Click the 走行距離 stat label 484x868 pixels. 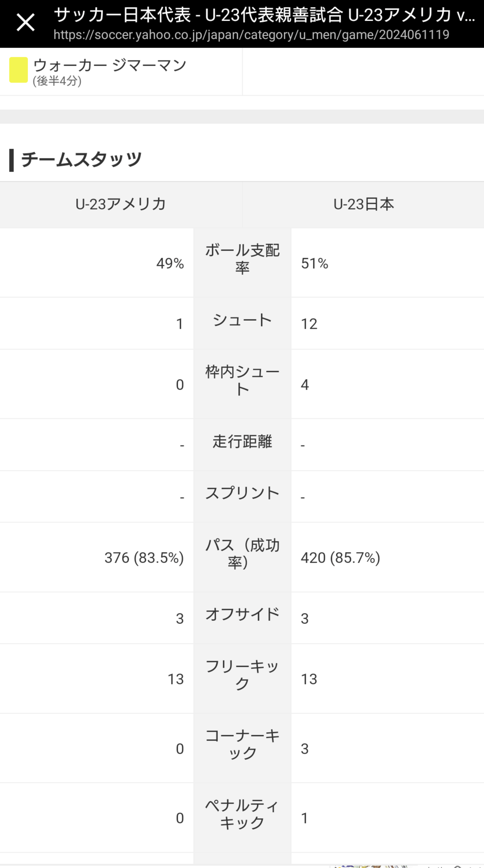(242, 441)
